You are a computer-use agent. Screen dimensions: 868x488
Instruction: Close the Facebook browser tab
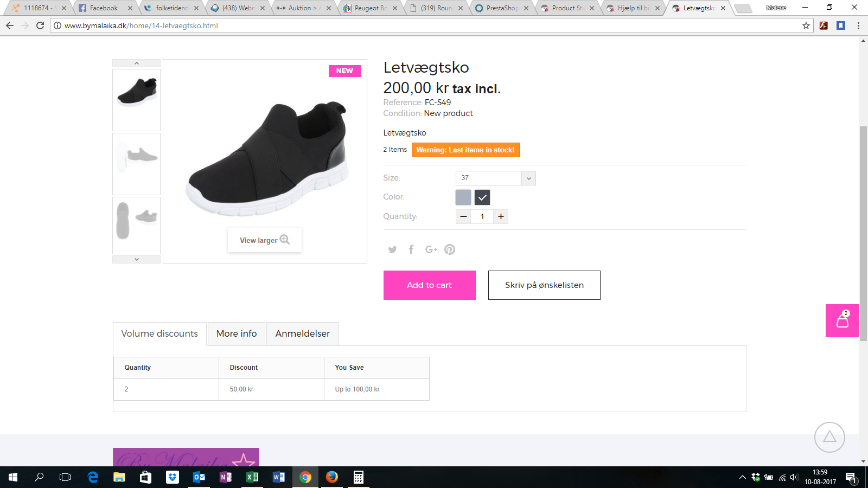[130, 8]
